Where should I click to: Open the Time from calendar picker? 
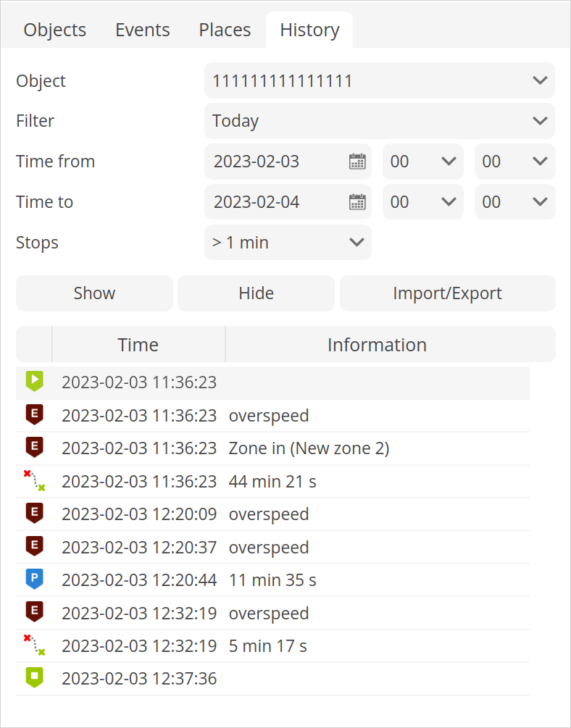[357, 162]
